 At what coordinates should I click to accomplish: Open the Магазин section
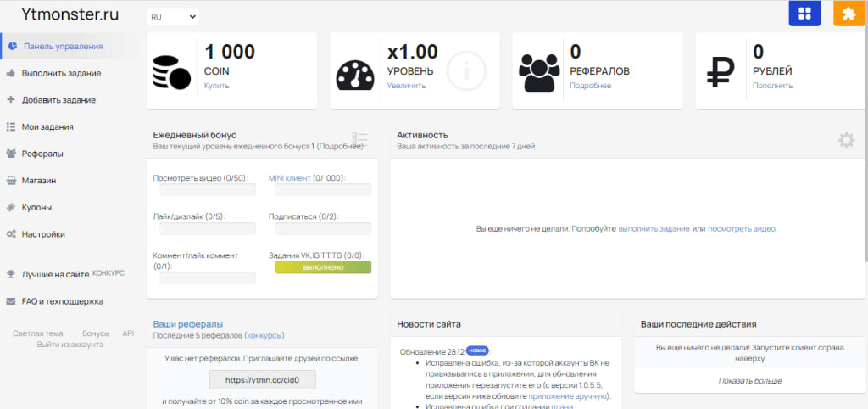[x=39, y=180]
